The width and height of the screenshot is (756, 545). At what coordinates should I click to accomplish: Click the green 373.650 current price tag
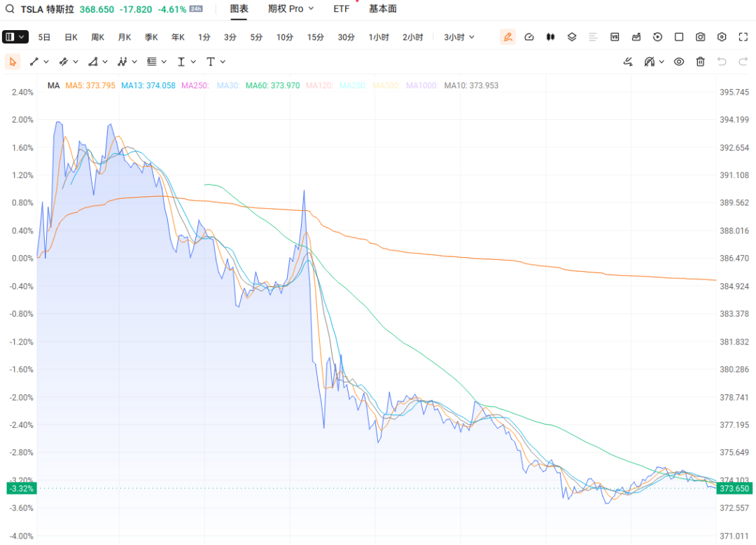(x=734, y=488)
